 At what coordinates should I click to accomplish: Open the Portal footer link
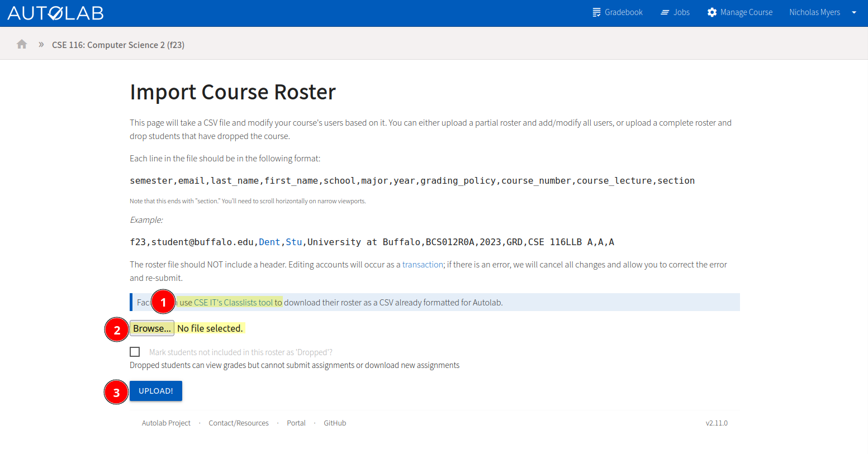(x=296, y=423)
